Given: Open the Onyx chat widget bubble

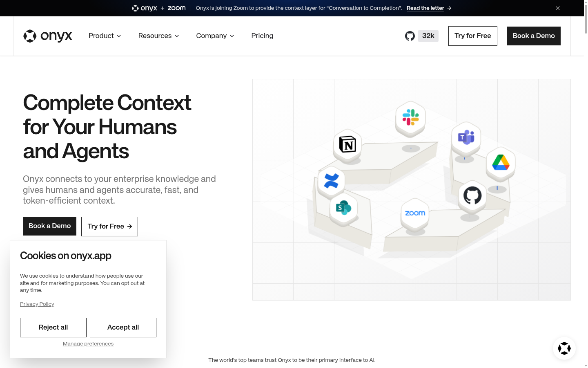Looking at the screenshot, I should coord(564,348).
